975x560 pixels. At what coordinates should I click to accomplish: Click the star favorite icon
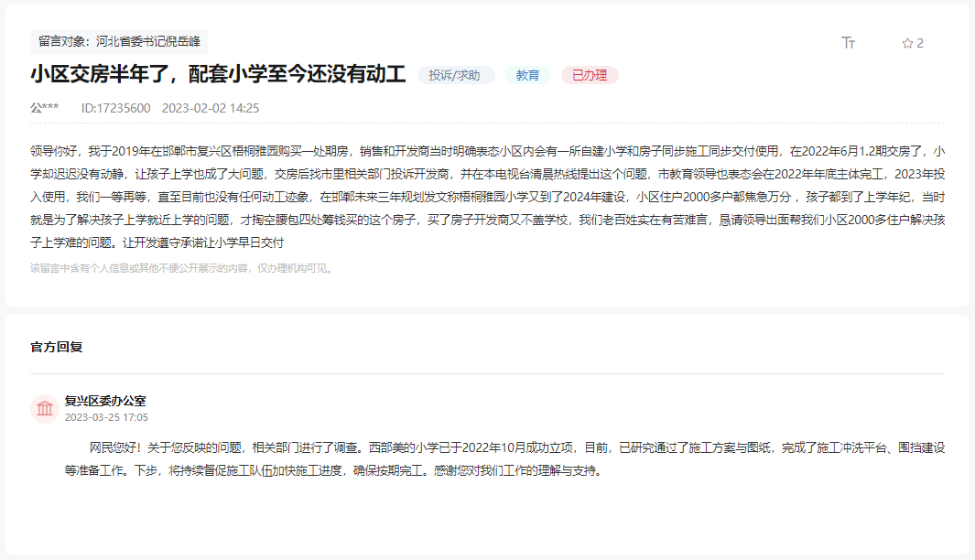tap(907, 43)
